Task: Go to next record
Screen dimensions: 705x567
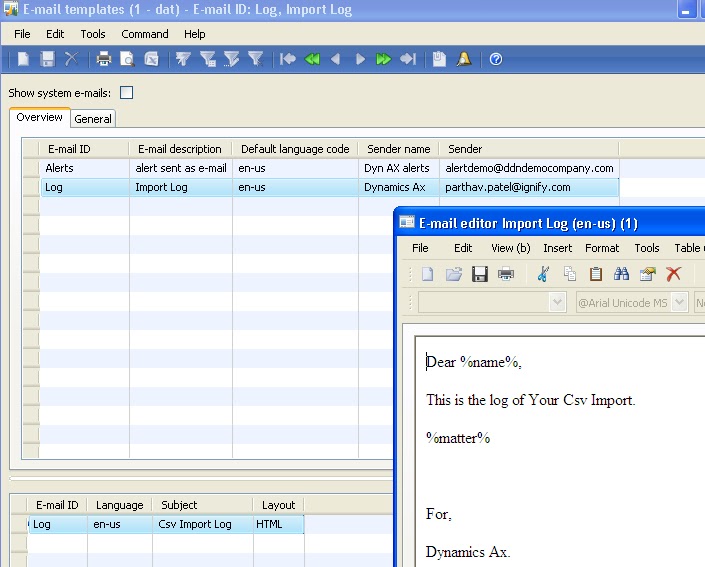Action: (360, 59)
